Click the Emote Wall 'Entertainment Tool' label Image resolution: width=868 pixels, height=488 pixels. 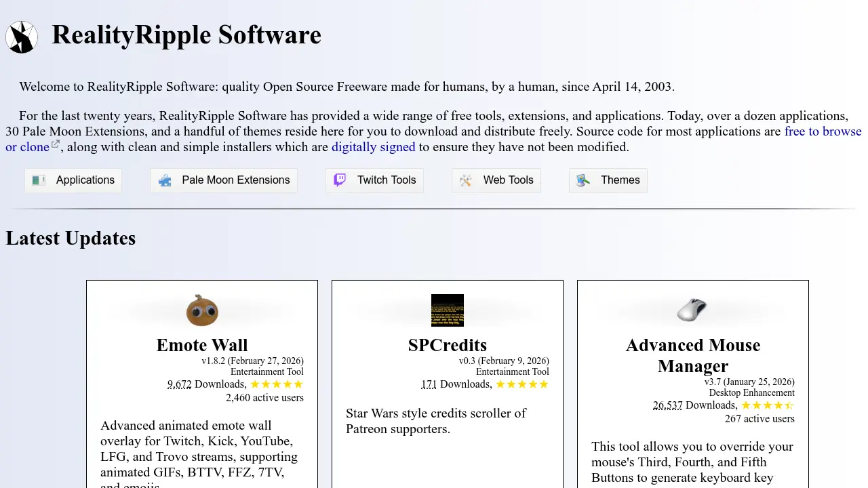[x=267, y=372]
